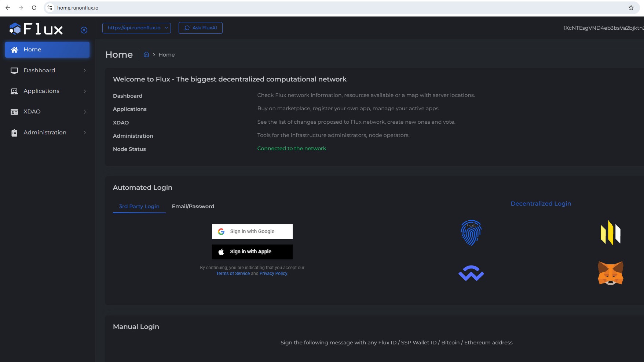Toggle the sidebar collapse circle icon
Viewport: 644px width, 362px height.
[x=84, y=30]
